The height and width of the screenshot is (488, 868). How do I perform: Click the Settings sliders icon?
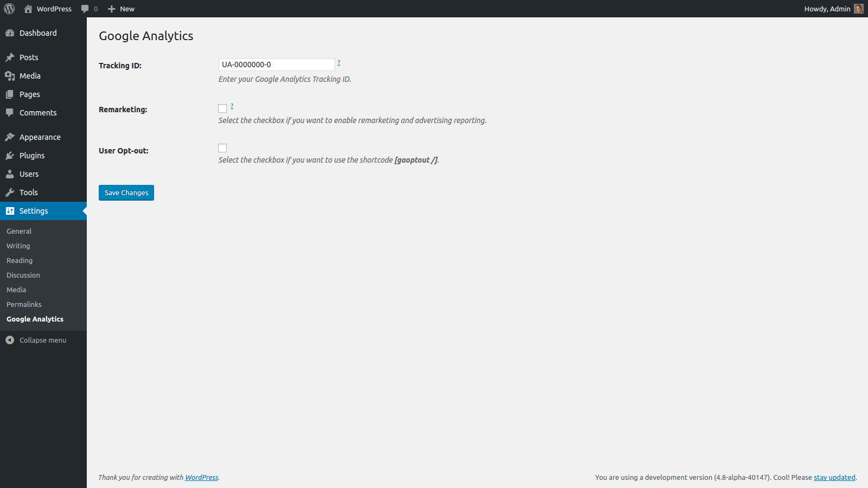click(x=10, y=211)
